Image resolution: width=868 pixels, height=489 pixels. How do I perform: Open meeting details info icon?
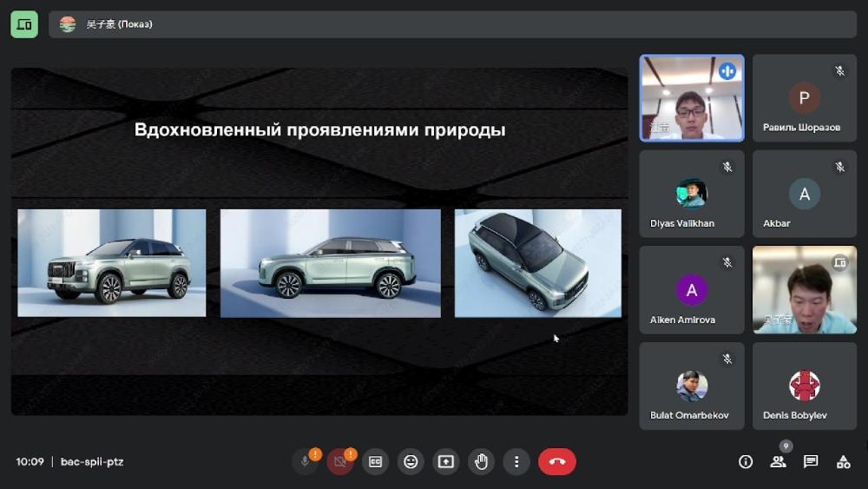click(746, 461)
